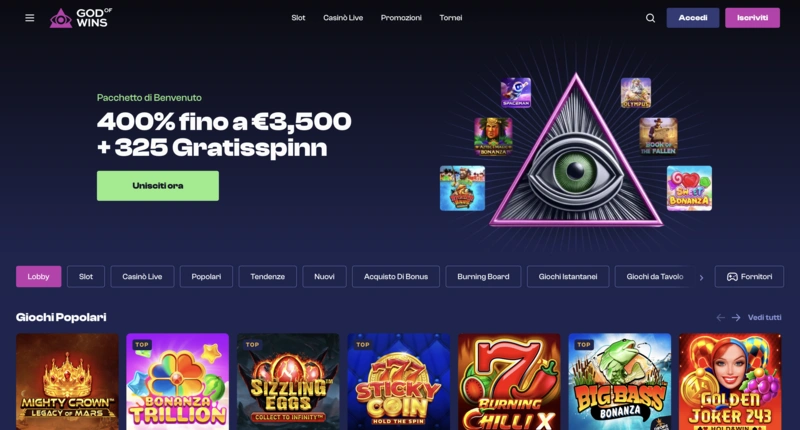
Task: Click the Iscriviti sign-up button
Action: (753, 18)
